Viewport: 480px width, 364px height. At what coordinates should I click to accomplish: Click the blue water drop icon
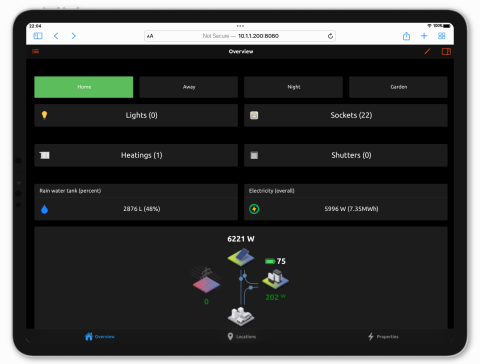(x=44, y=209)
